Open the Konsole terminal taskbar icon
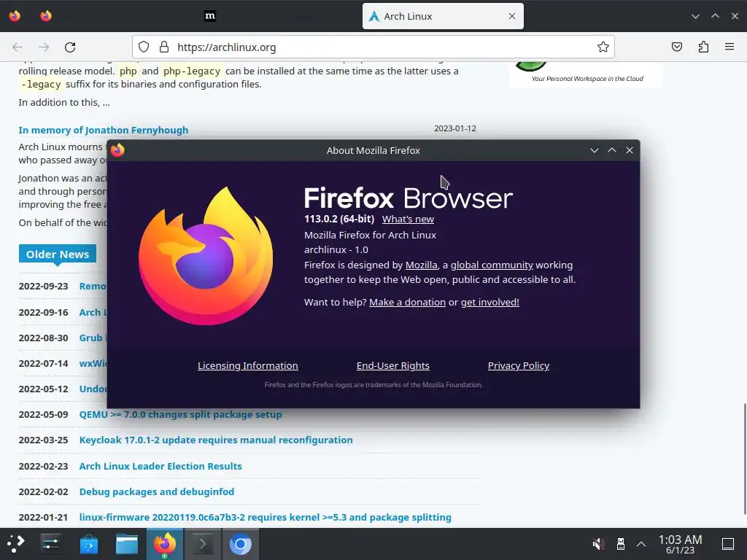Screen dimensions: 747x560 (x=203, y=544)
